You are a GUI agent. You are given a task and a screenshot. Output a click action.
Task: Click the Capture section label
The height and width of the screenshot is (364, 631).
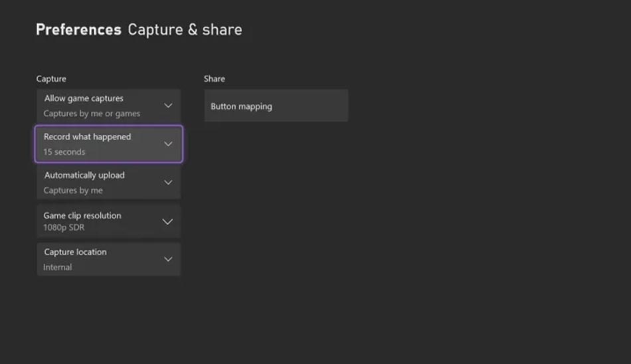51,79
